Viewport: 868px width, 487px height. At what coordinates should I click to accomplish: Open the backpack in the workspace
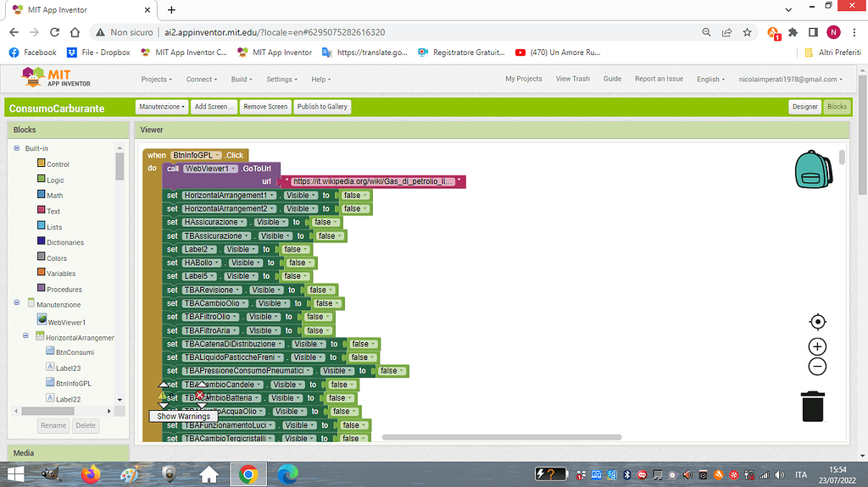[815, 169]
